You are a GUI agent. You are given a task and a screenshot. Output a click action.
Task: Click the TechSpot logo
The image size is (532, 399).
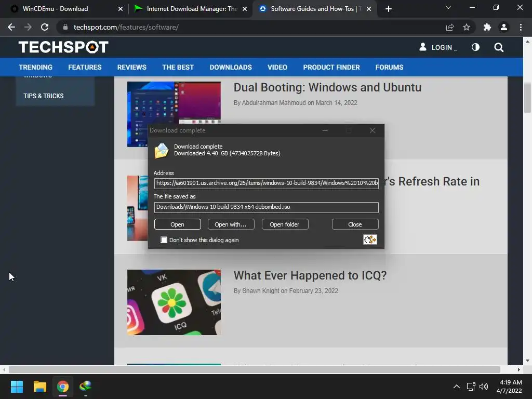(63, 47)
